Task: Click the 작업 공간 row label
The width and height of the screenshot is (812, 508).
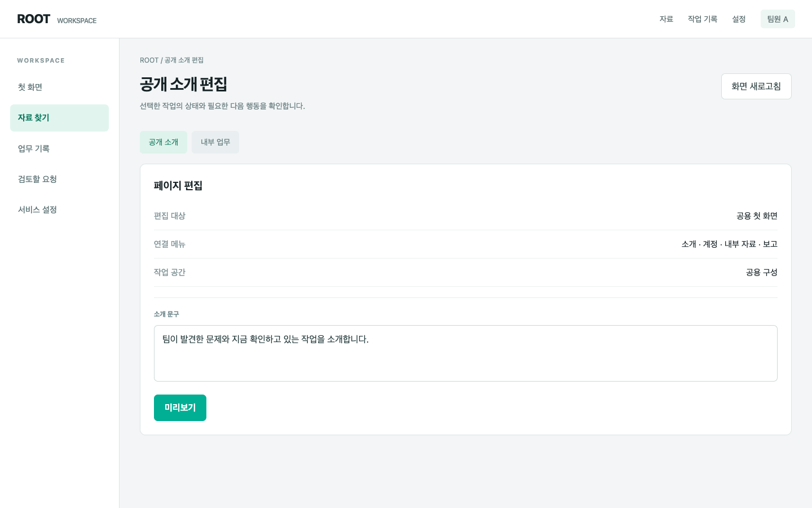Action: click(170, 273)
